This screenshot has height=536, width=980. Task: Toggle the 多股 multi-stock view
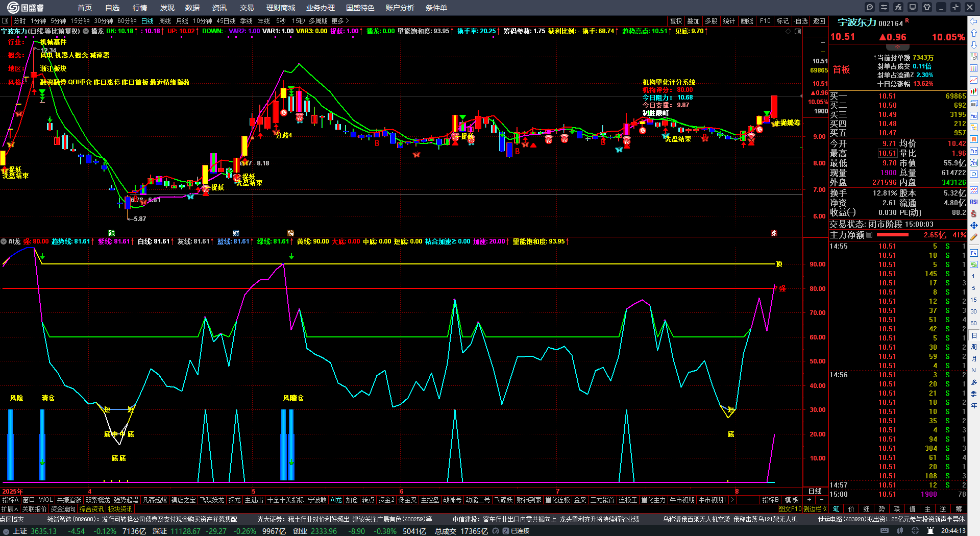pyautogui.click(x=711, y=21)
